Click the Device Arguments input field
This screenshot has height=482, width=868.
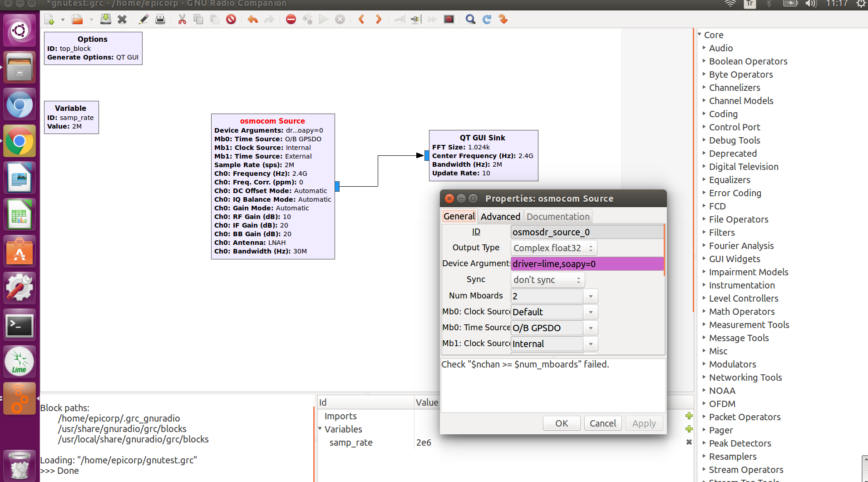(x=587, y=264)
